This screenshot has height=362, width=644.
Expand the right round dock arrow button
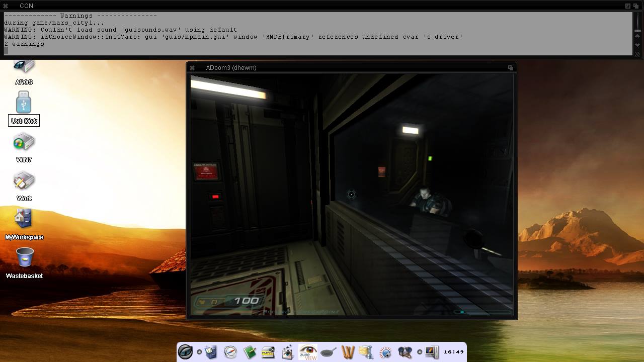click(420, 352)
